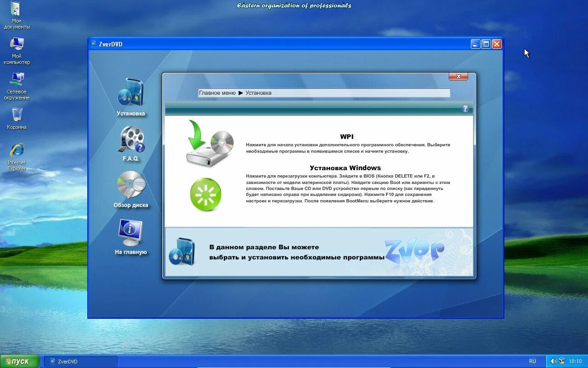Close the ZverDVD window

pyautogui.click(x=497, y=44)
